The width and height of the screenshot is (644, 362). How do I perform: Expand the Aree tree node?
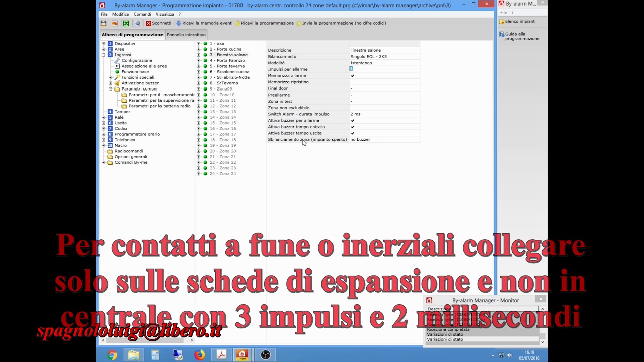pos(103,49)
